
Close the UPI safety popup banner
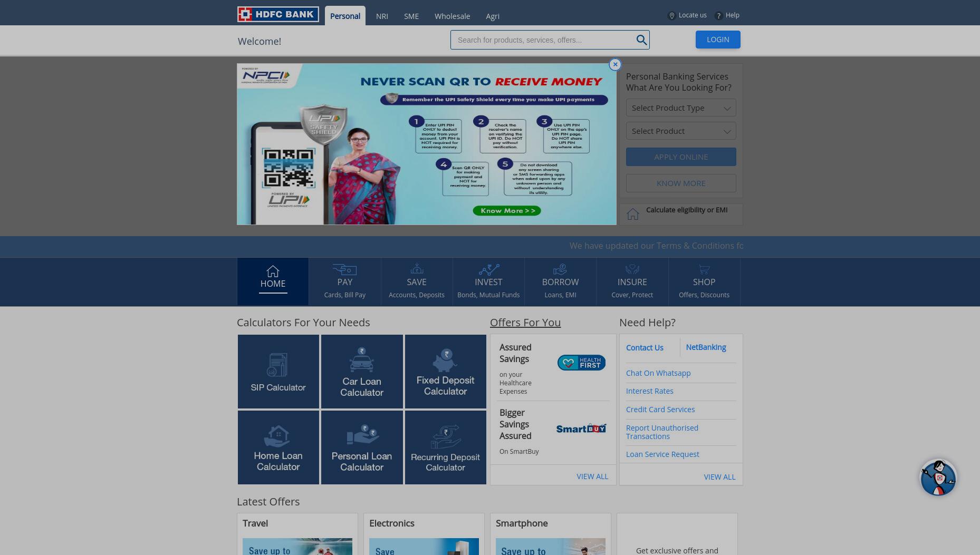pos(615,64)
